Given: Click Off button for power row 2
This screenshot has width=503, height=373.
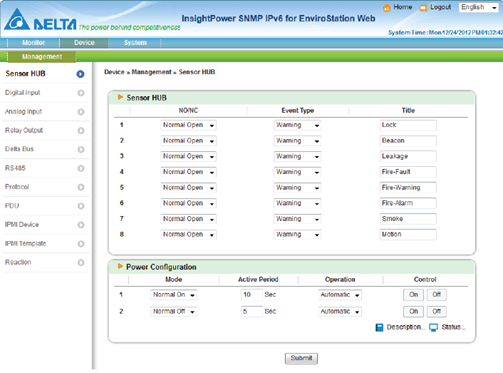Looking at the screenshot, I should coord(436,311).
